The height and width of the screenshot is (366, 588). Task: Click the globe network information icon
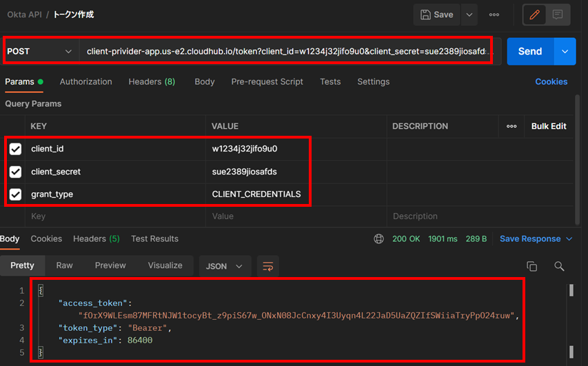point(378,239)
